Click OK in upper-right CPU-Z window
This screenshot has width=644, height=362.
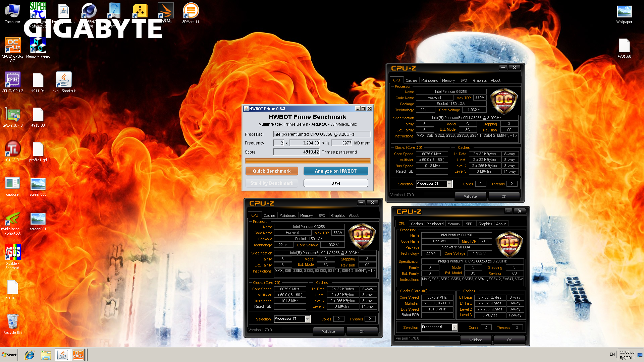pyautogui.click(x=504, y=196)
